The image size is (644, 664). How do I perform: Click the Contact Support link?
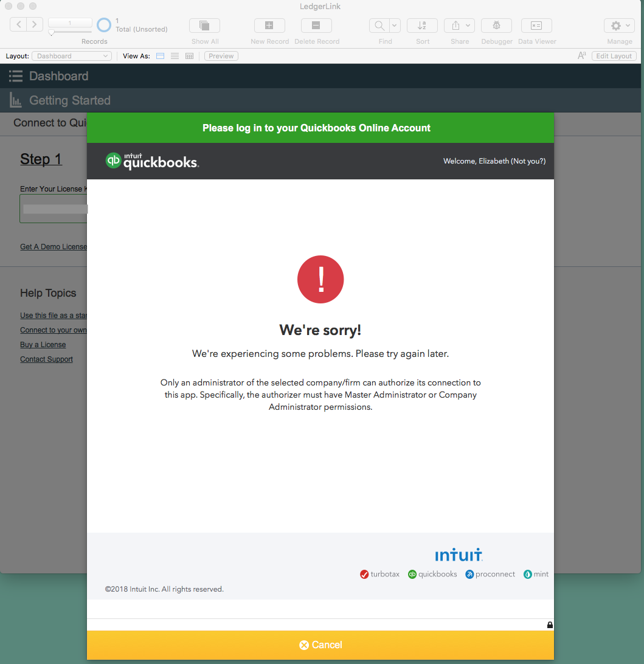[x=47, y=359]
